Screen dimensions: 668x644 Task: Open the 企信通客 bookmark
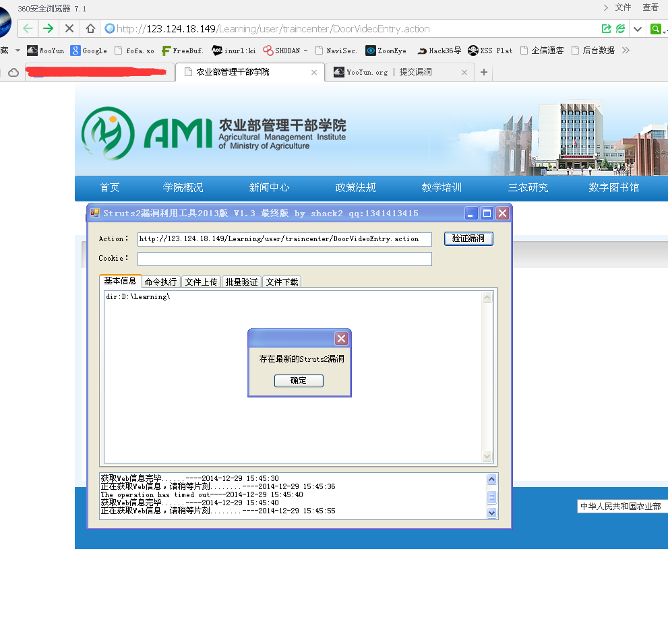(x=542, y=51)
